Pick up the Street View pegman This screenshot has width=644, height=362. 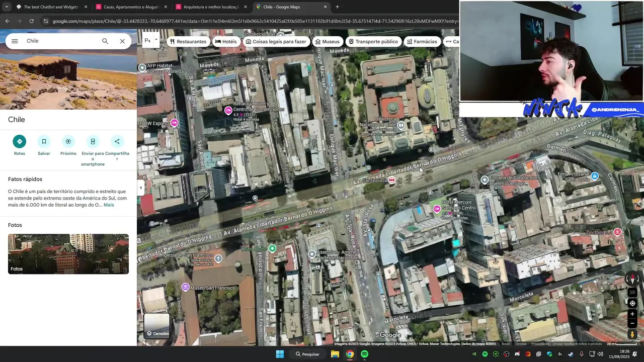[632, 334]
